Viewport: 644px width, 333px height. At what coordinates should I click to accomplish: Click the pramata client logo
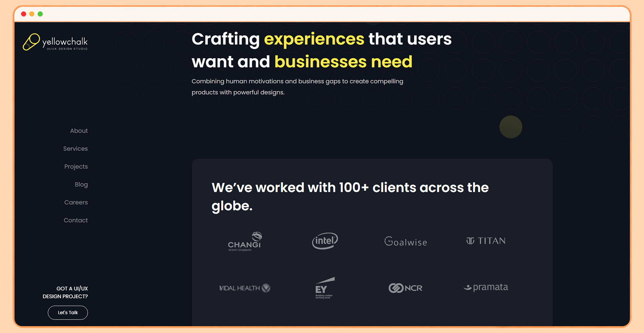click(x=486, y=287)
